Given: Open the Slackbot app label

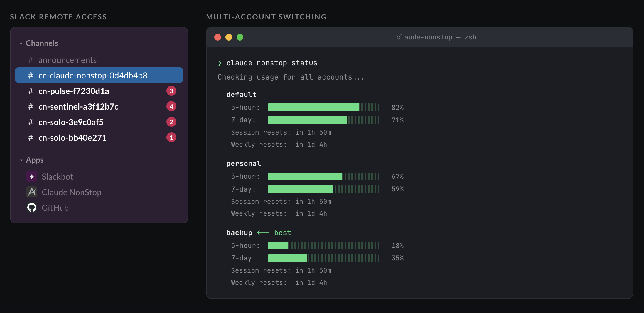Looking at the screenshot, I should pyautogui.click(x=57, y=177).
